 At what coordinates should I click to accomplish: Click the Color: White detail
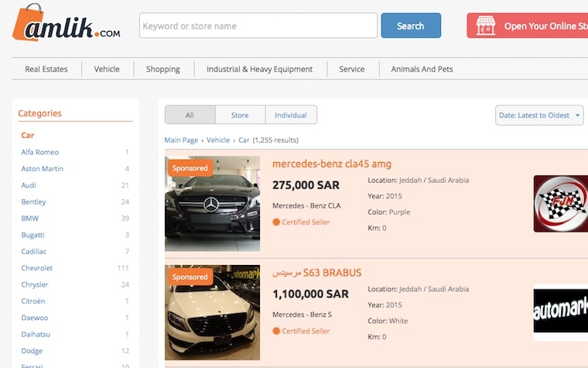(388, 321)
